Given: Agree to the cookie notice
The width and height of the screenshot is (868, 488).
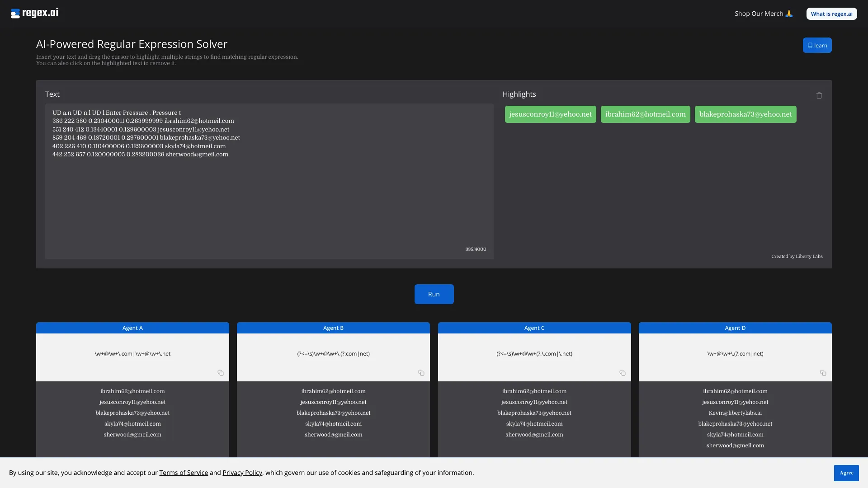Looking at the screenshot, I should pos(846,473).
